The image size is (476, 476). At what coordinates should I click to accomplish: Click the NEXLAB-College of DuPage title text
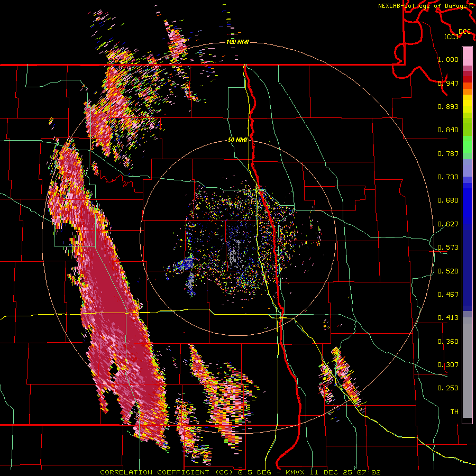tap(425, 6)
